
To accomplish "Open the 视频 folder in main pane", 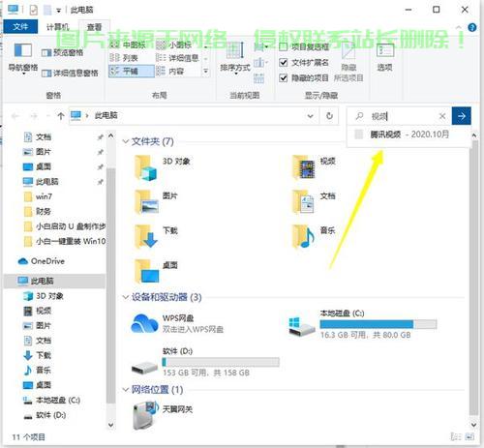I will 314,167.
